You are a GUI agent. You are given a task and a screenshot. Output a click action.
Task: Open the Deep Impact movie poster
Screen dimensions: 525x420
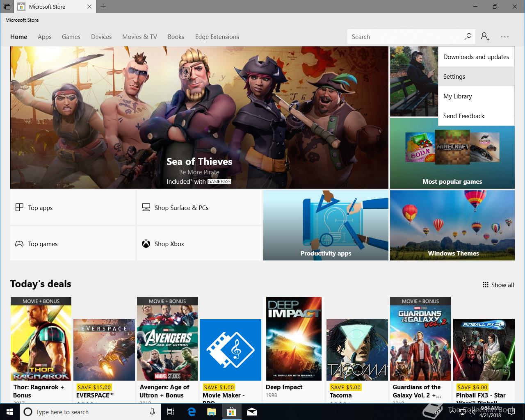(x=294, y=339)
